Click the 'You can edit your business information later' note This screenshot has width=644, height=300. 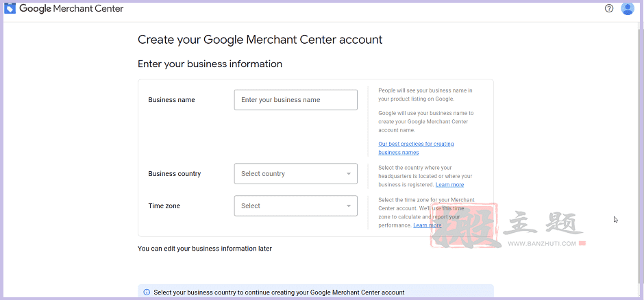tap(205, 249)
